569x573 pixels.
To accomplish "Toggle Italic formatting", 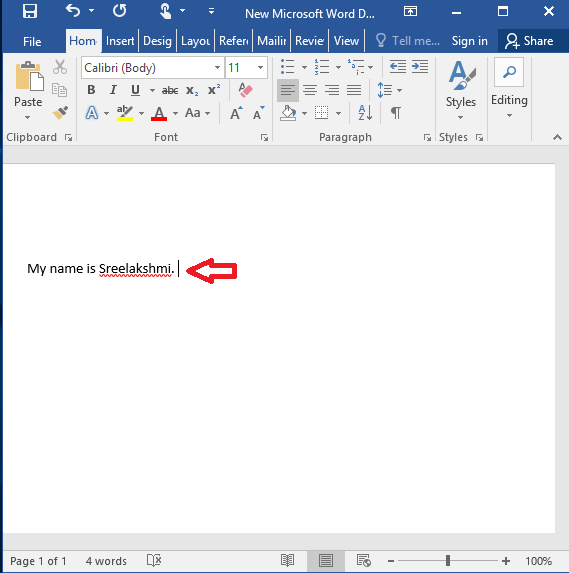I will (113, 90).
